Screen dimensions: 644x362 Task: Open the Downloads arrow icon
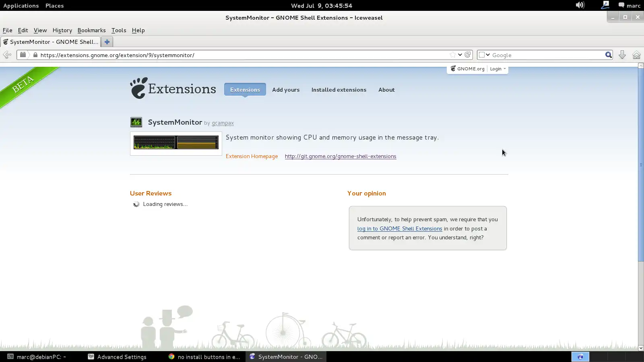(x=622, y=55)
